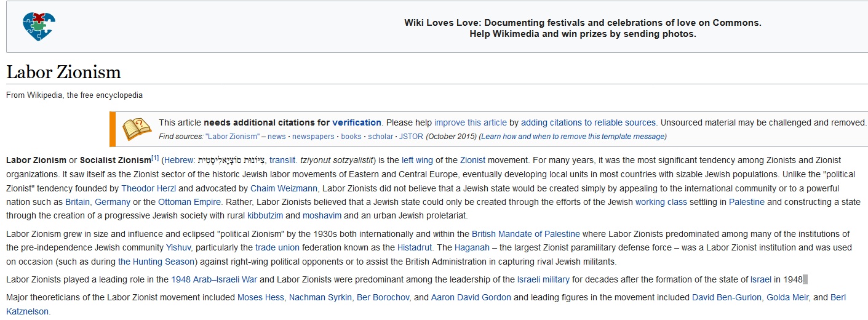Viewport: 868px width, 320px height.
Task: Open the Hebrew language link
Action: pos(178,161)
